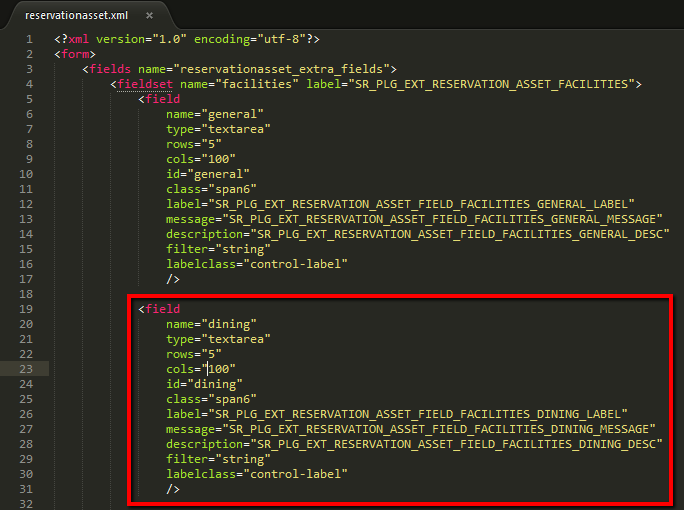The height and width of the screenshot is (510, 684).
Task: Click the cols="100" attribute on line 9
Action: (201, 159)
